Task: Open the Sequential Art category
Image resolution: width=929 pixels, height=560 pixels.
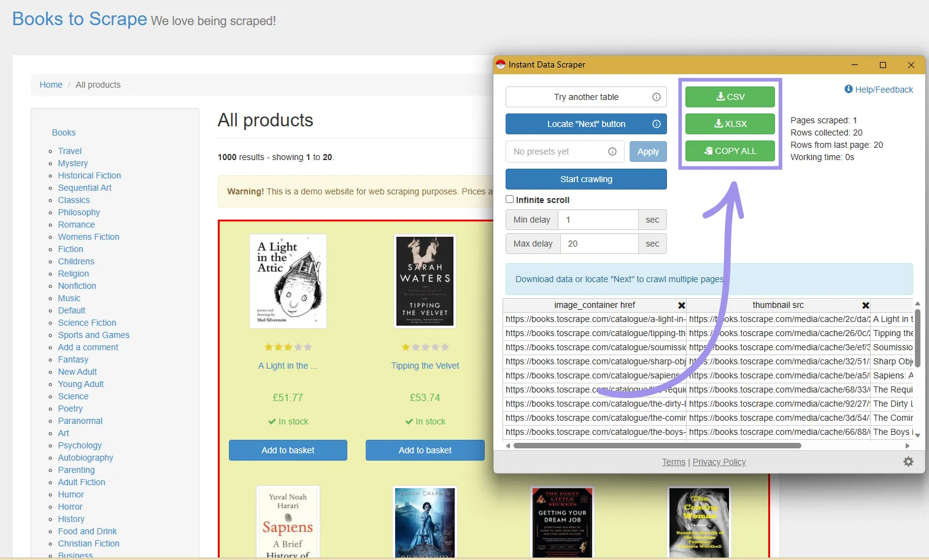Action: [85, 188]
